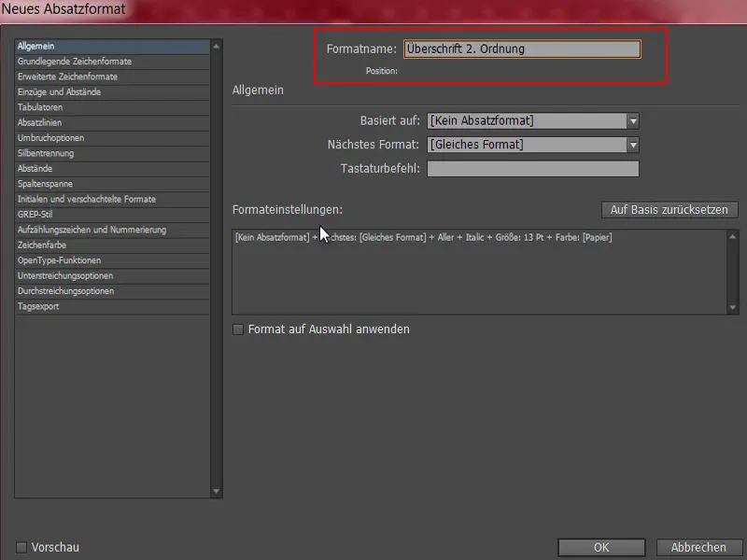Confirm the dialog with OK

(601, 547)
